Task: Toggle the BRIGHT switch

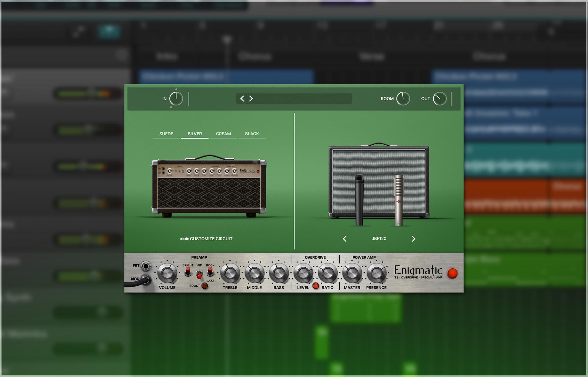Action: pyautogui.click(x=188, y=272)
